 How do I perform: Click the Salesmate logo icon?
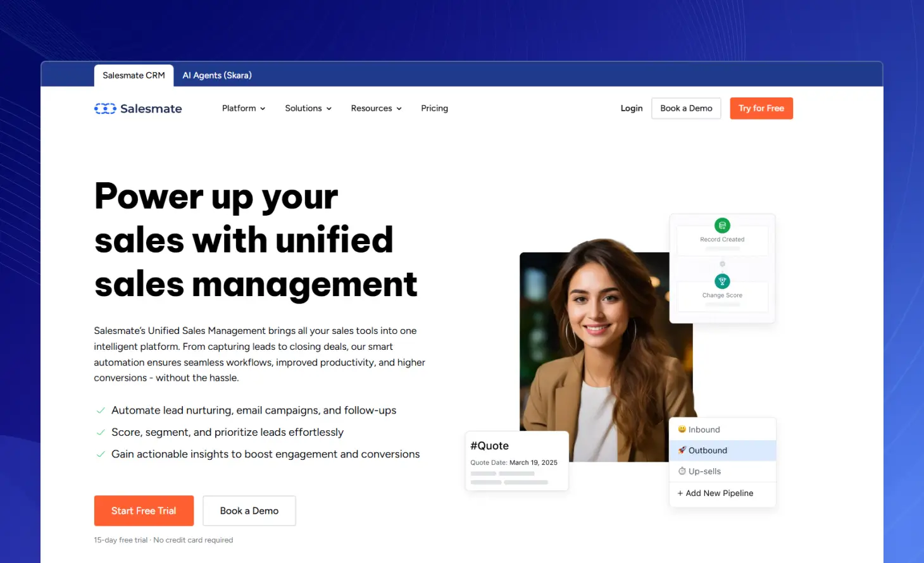(x=105, y=109)
